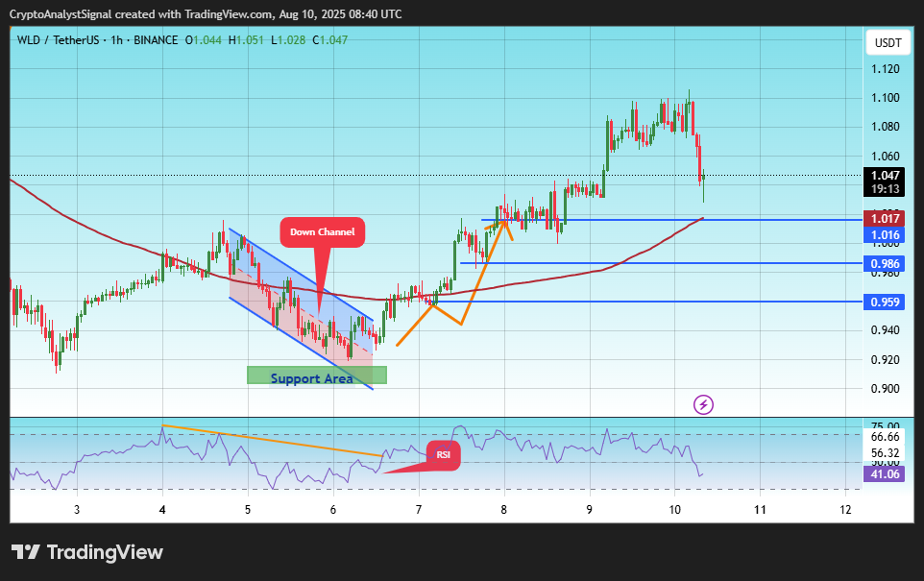Click the Support Area text label
This screenshot has height=581, width=924.
(312, 378)
